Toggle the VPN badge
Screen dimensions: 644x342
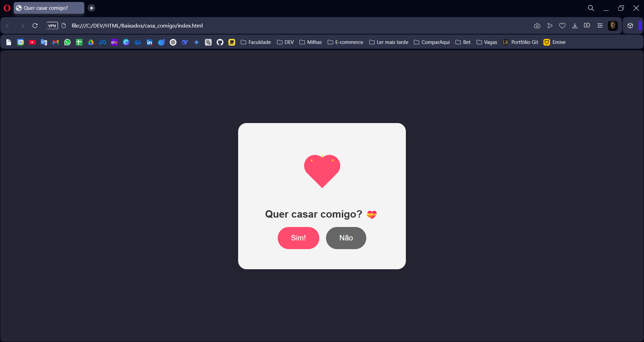52,26
